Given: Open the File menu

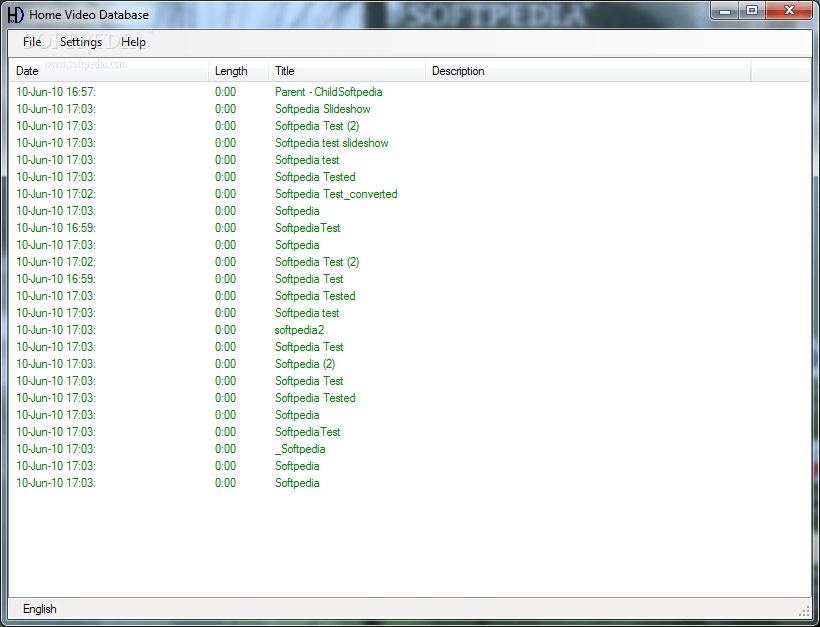Looking at the screenshot, I should (x=32, y=42).
